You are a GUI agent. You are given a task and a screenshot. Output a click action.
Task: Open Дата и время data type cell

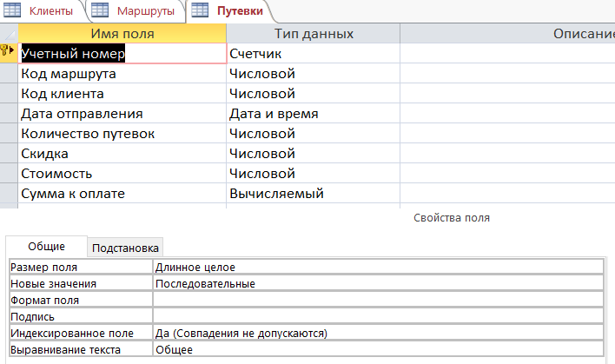pos(314,113)
